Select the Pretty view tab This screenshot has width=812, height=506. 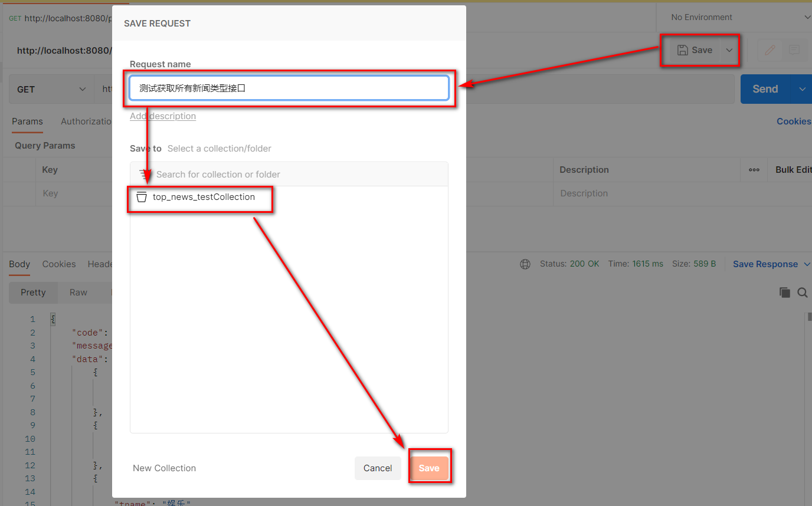(33, 293)
